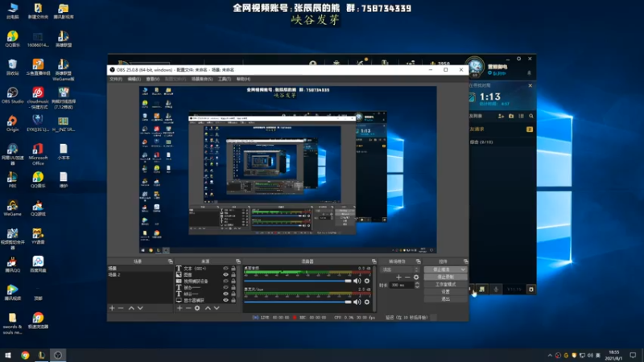Screen dimensions: 644x362
Task: Open OBS Settings button in Controls
Action: 445,292
